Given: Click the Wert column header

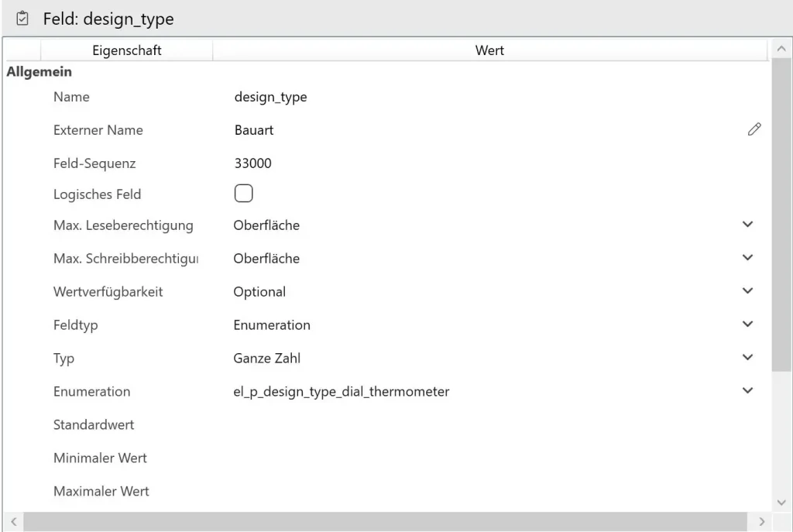Looking at the screenshot, I should (x=489, y=50).
